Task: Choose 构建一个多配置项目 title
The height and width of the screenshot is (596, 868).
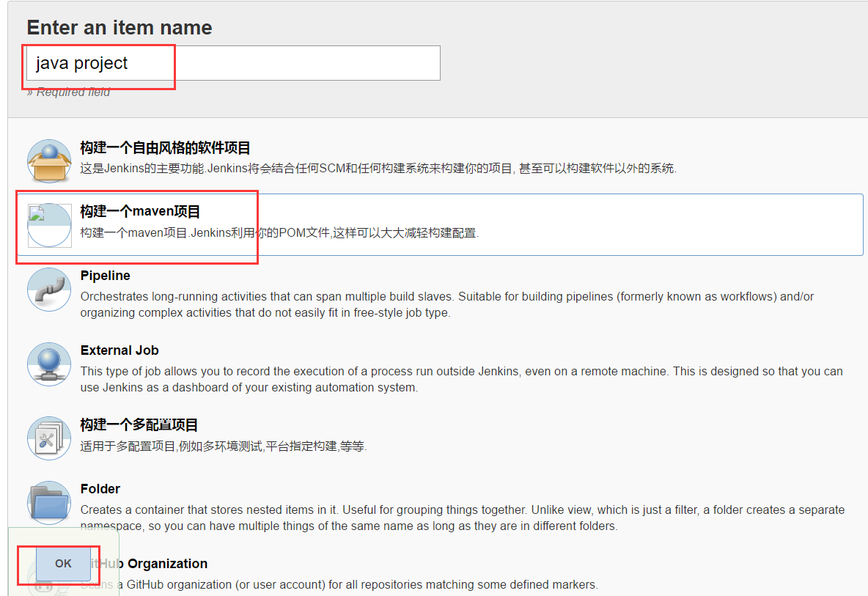Action: (139, 424)
